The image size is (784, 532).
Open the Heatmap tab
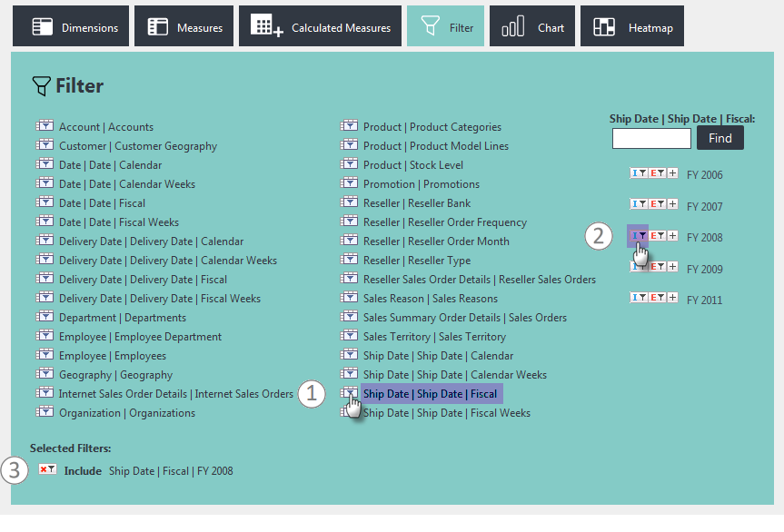[x=632, y=26]
